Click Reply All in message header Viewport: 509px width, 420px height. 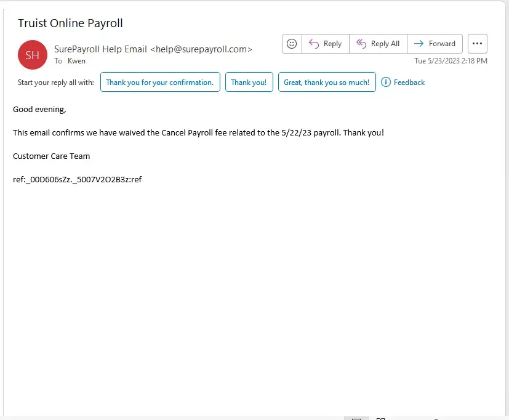point(378,44)
